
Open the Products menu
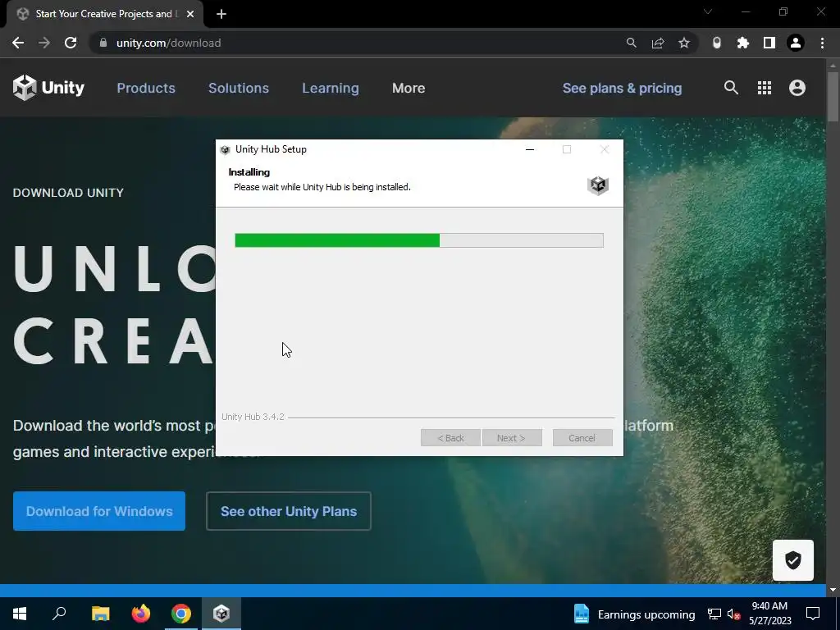(x=146, y=88)
